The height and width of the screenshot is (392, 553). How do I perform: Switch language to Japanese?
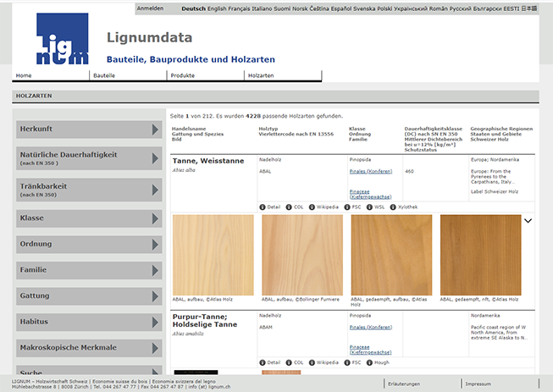pyautogui.click(x=529, y=8)
